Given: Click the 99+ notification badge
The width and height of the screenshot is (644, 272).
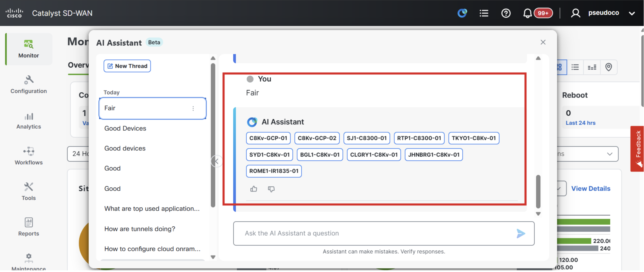Looking at the screenshot, I should [543, 13].
